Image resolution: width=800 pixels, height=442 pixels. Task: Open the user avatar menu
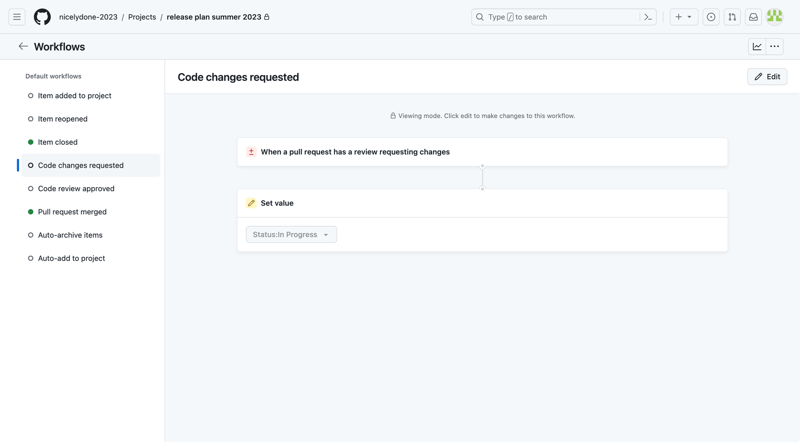coord(774,17)
